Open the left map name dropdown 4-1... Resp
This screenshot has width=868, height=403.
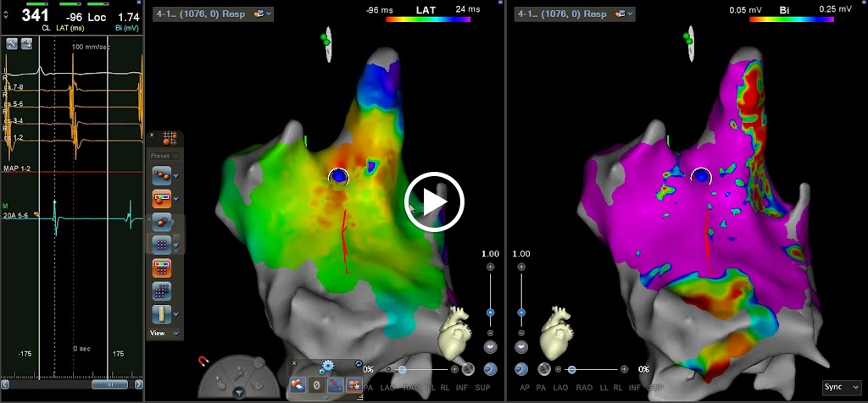[213, 14]
